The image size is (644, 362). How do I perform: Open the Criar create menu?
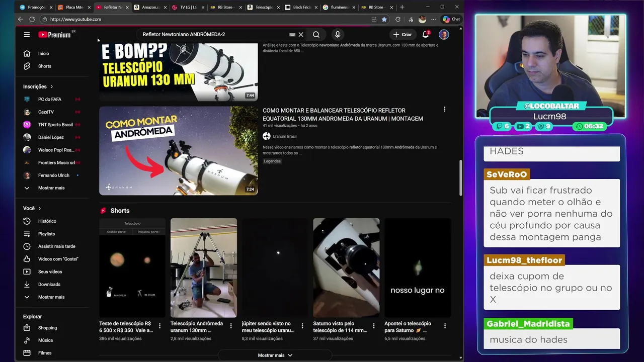(x=403, y=35)
